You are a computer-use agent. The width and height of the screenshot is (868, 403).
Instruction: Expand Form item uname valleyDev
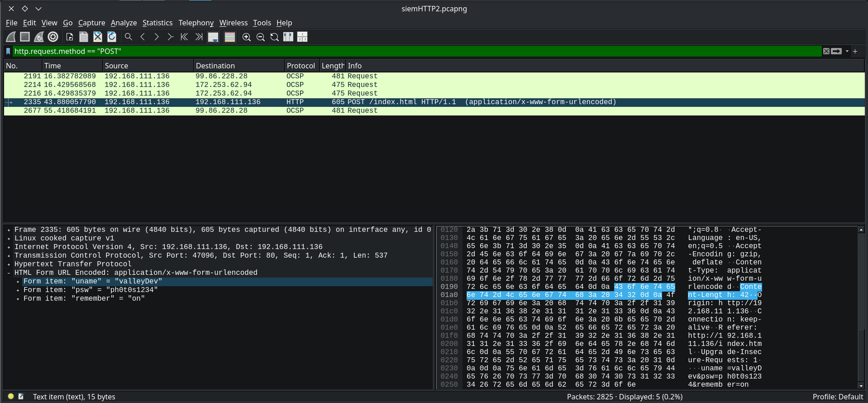18,282
